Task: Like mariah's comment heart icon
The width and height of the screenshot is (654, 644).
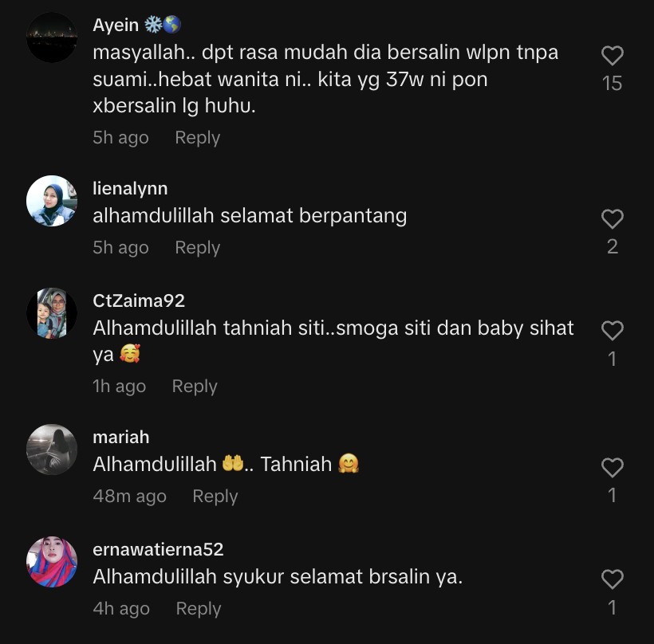Action: pos(612,467)
